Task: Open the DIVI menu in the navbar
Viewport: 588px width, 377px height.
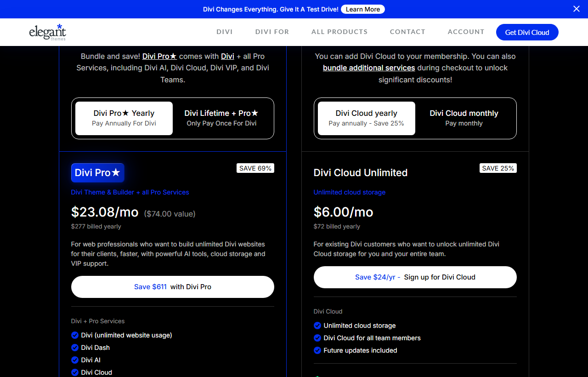Action: coord(225,32)
